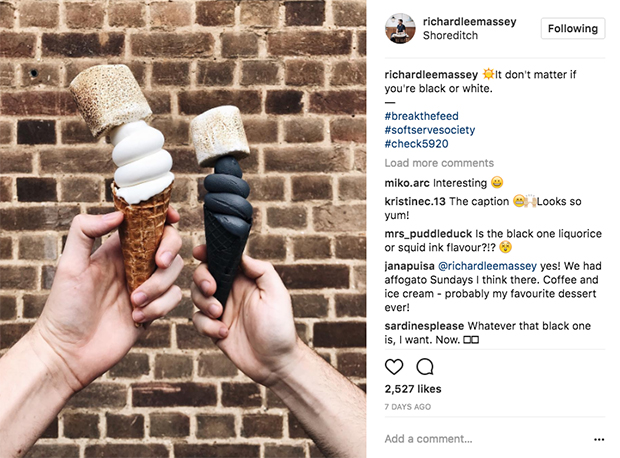The height and width of the screenshot is (458, 620).
Task: Show the 2,527 likes list
Action: pos(413,389)
